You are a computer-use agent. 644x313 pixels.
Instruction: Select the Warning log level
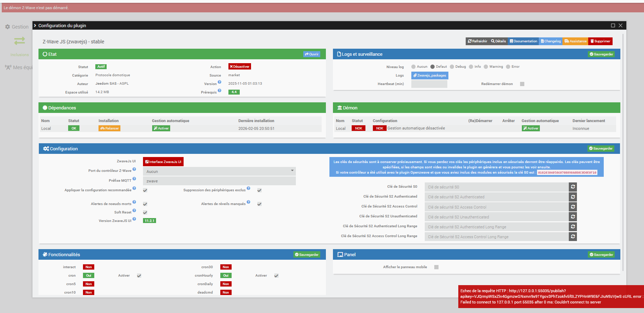[486, 67]
